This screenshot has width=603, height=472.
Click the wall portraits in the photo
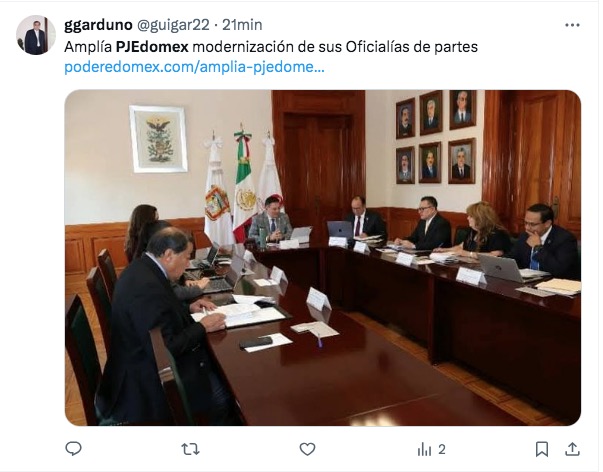pos(436,137)
